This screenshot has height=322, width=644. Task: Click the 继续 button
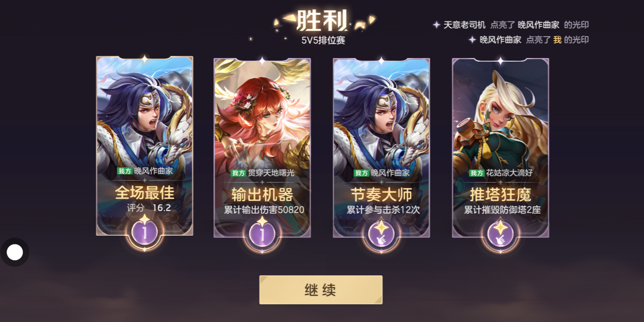(x=321, y=290)
